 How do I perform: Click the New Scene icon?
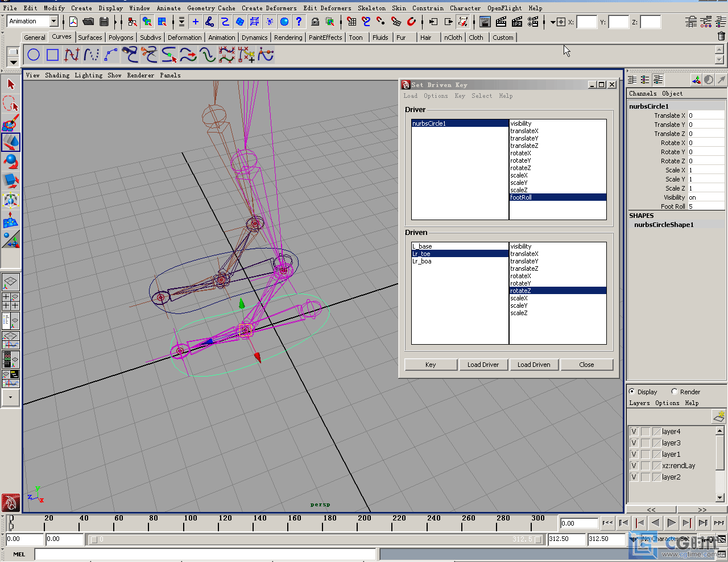click(x=73, y=22)
